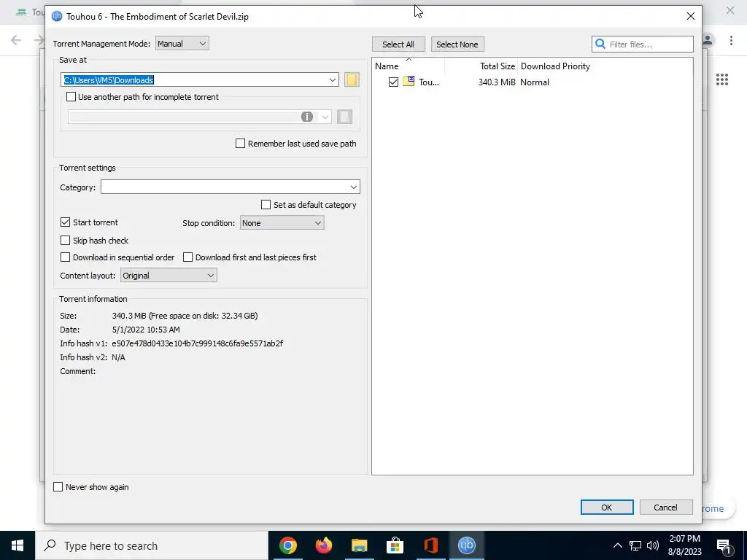Cancel the add torrent dialog
The image size is (747, 560).
coord(665,507)
